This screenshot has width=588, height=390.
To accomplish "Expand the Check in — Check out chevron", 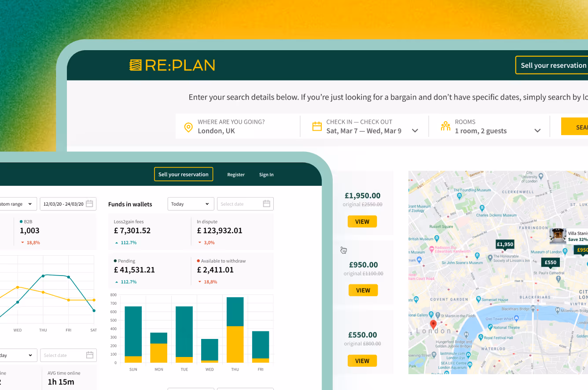I will tap(415, 131).
